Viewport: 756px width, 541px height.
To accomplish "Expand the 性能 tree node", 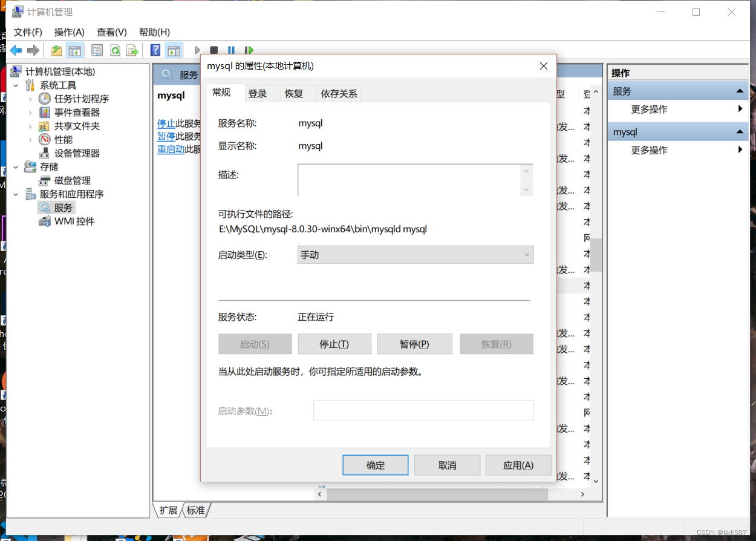I will tap(30, 140).
